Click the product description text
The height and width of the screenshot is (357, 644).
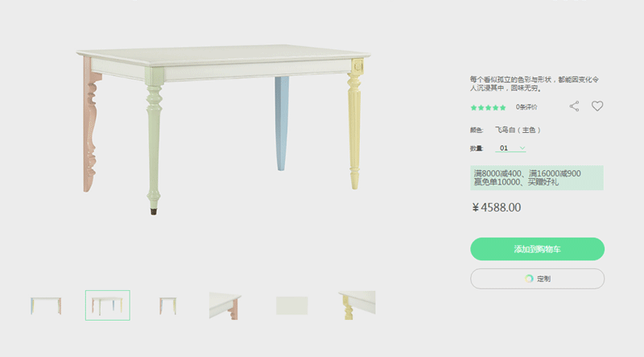tap(535, 84)
